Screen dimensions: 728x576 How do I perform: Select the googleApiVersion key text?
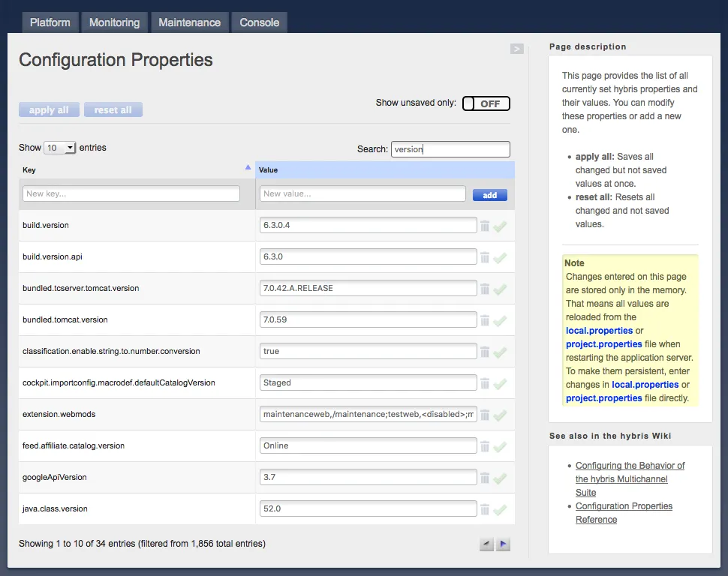point(55,477)
